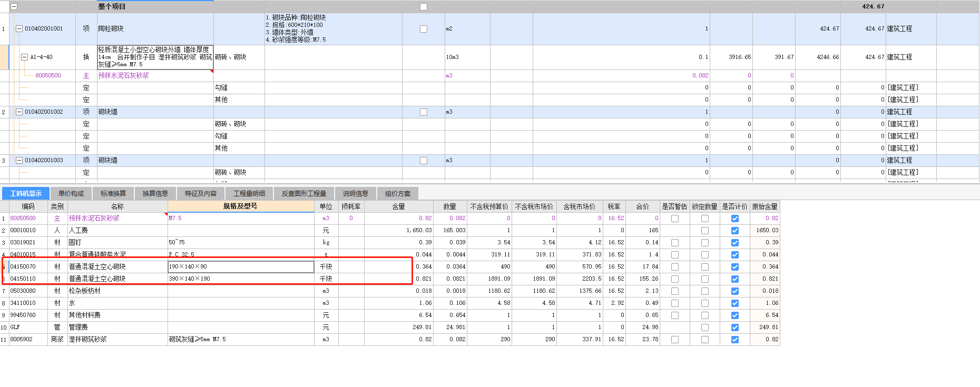Collapse the 整个项目 root node
The width and height of the screenshot is (980, 387).
[x=14, y=7]
